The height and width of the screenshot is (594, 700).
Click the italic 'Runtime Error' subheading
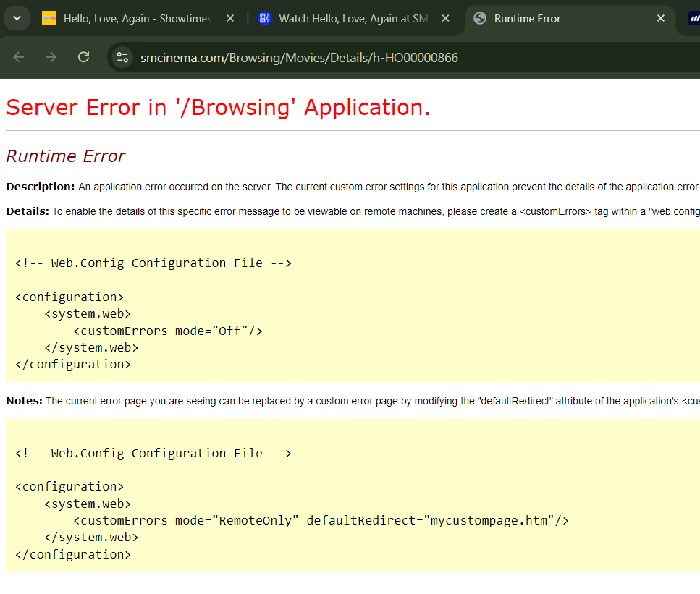66,156
